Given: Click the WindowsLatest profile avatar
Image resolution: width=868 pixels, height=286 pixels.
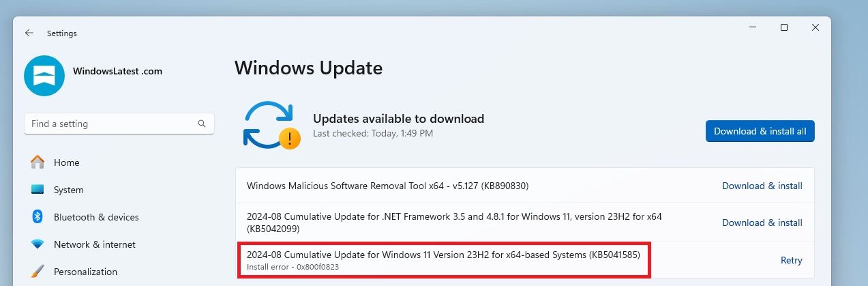Looking at the screenshot, I should [x=44, y=76].
